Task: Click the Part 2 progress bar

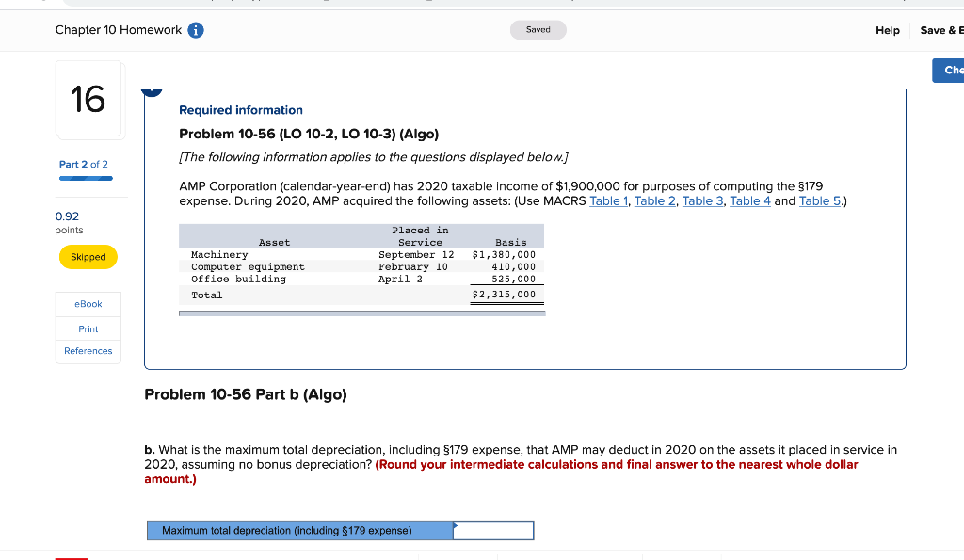Action: (86, 178)
